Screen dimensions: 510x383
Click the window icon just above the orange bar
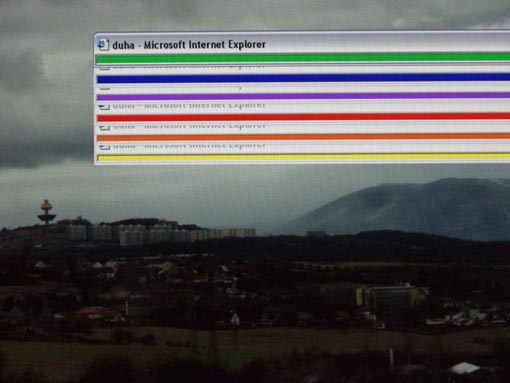[x=105, y=127]
